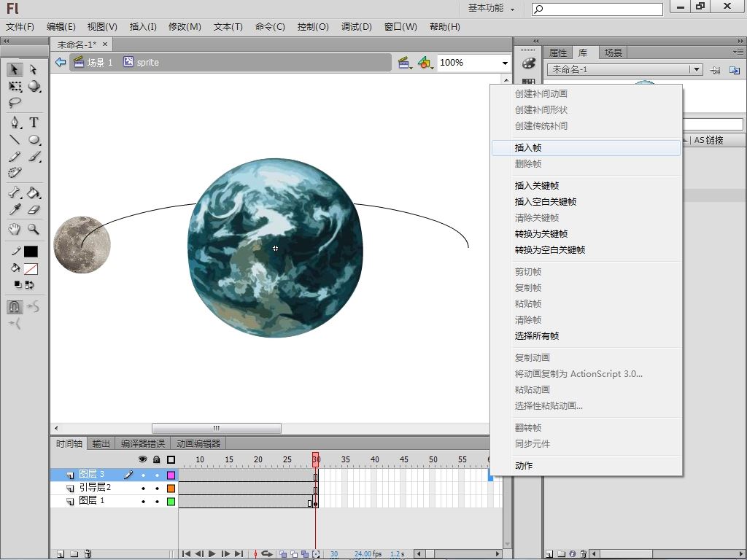Select the black arrow Selection tool
The height and width of the screenshot is (560, 747).
pos(15,69)
